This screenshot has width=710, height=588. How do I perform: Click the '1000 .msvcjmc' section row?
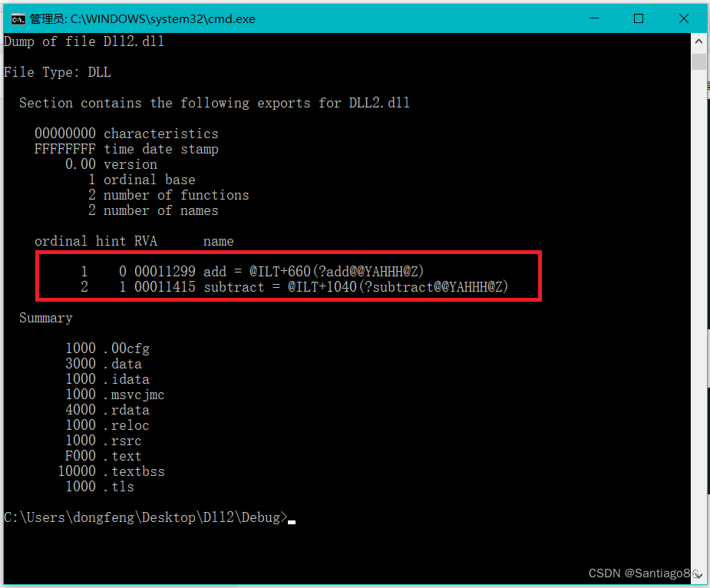click(115, 395)
